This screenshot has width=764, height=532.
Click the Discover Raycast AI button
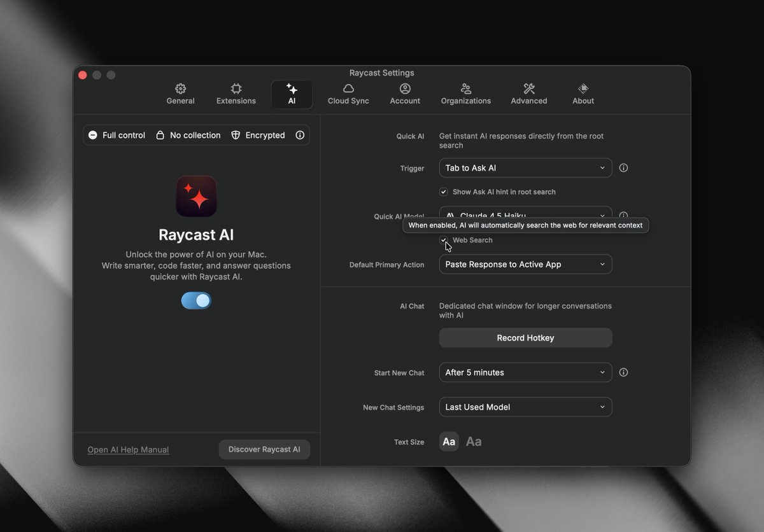click(264, 449)
